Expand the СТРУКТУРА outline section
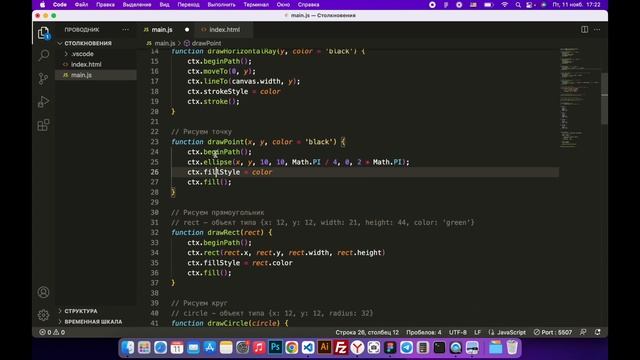This screenshot has height=360, width=640. pyautogui.click(x=81, y=311)
